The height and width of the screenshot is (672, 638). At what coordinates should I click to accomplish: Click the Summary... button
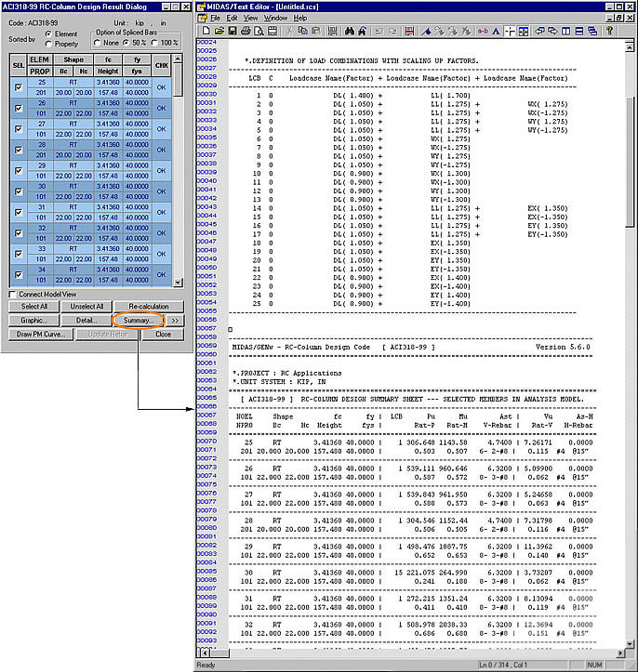click(137, 321)
